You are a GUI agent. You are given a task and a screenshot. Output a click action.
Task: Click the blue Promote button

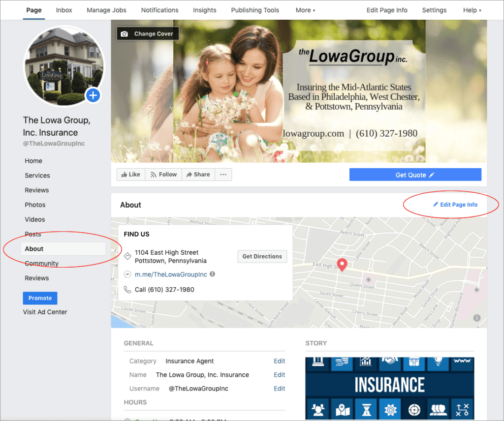(40, 298)
